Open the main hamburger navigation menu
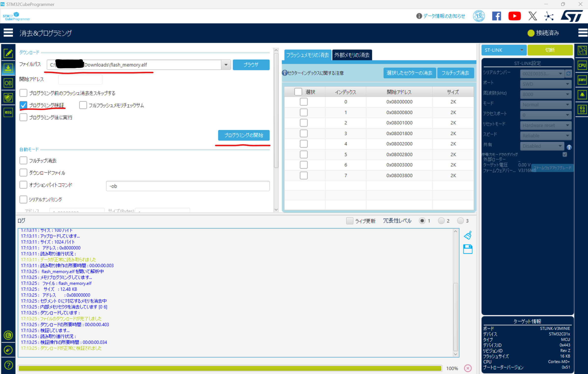The image size is (588, 374). (8, 33)
